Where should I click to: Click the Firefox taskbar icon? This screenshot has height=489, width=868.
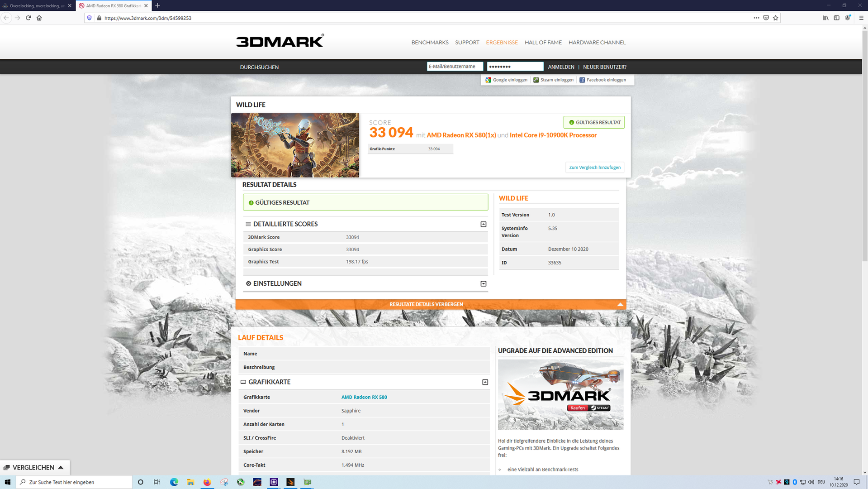click(207, 482)
